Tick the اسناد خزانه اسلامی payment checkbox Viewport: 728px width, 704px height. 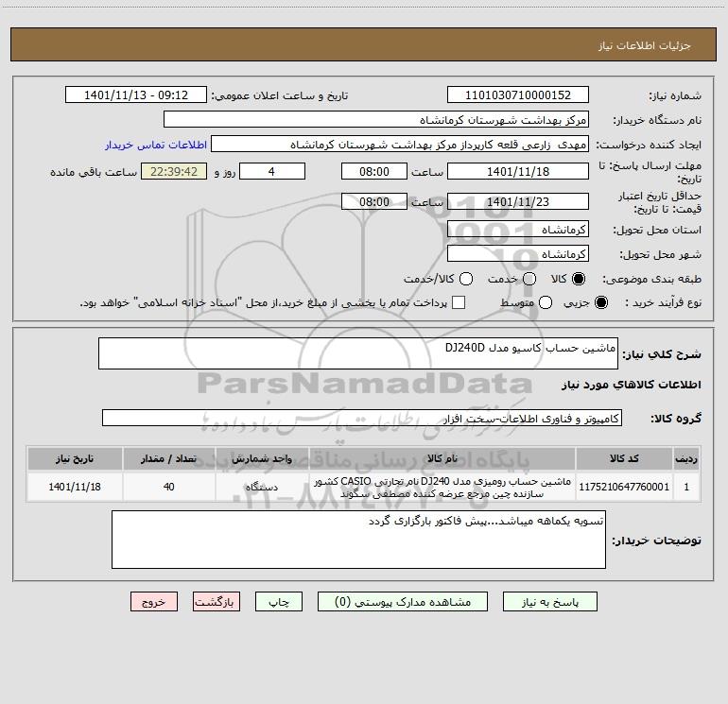[459, 302]
